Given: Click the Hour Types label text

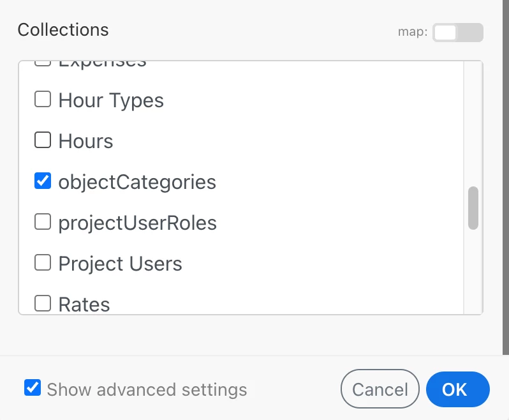Looking at the screenshot, I should coord(111,101).
